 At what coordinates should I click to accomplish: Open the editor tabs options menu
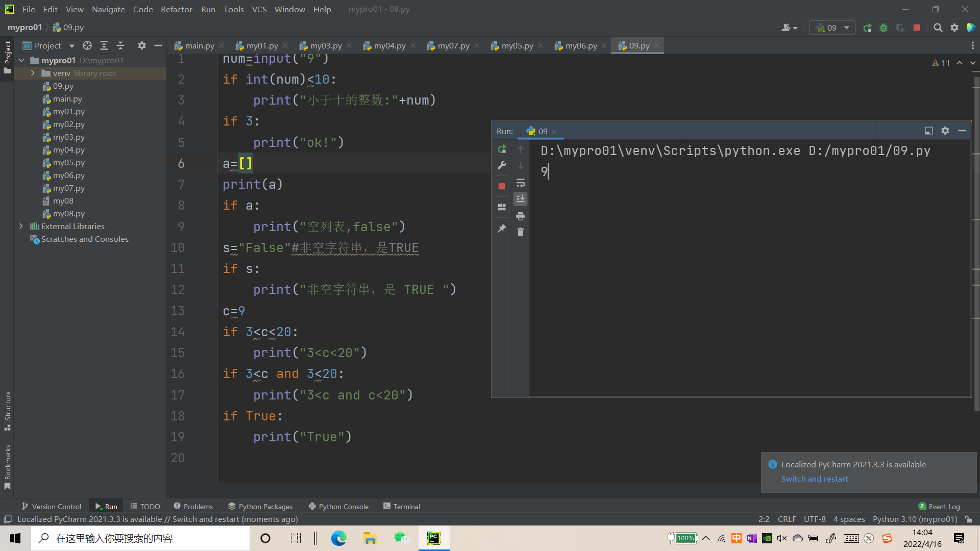click(972, 45)
